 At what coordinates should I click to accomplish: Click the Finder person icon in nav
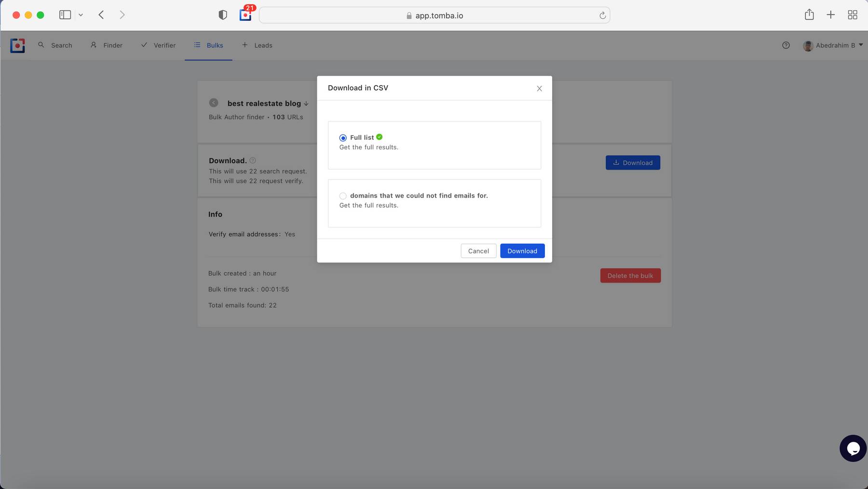94,45
